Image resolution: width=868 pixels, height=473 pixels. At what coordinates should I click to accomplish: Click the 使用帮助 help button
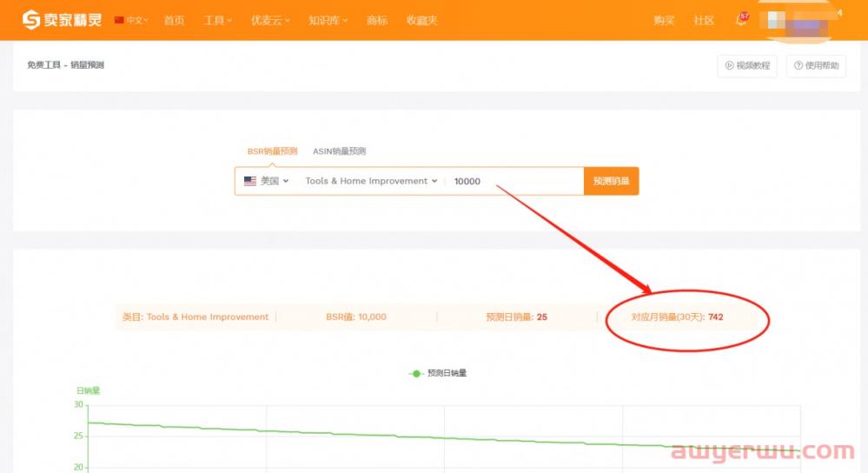[816, 65]
